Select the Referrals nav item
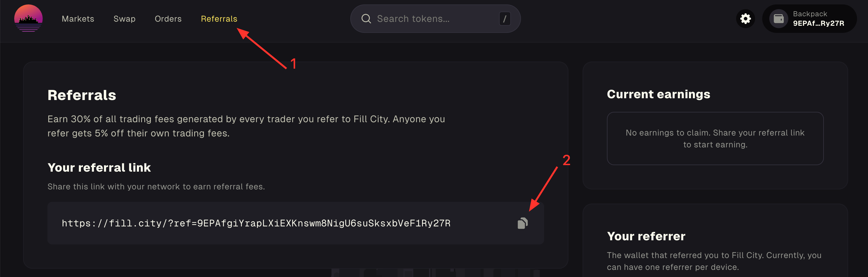Image resolution: width=868 pixels, height=277 pixels. tap(219, 19)
